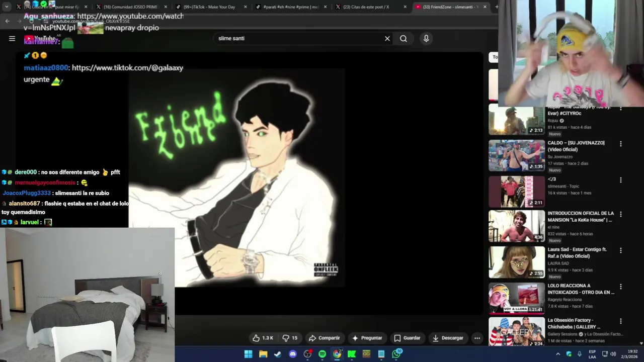
Task: Click the microphone tray icon
Action: click(x=580, y=354)
